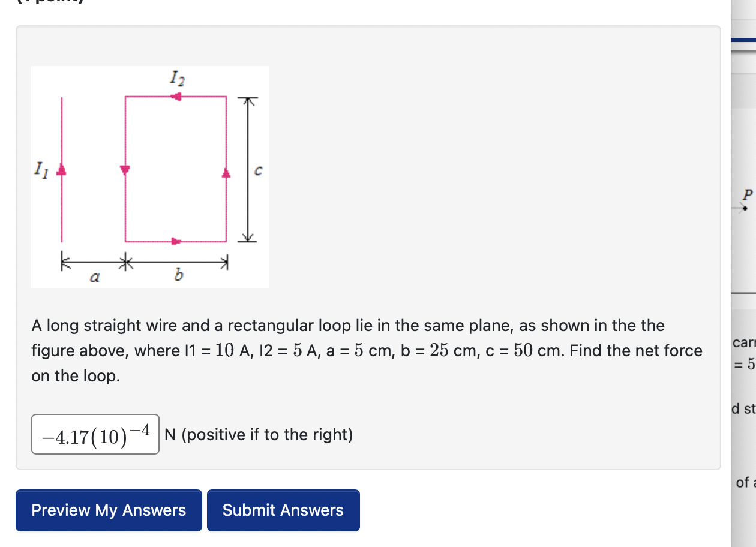Viewport: 756px width, 547px height.
Task: Click the downward arrow on loop's left side
Action: point(125,170)
